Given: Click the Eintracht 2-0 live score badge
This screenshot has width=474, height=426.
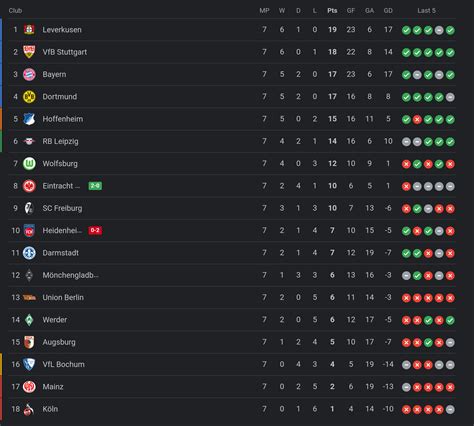Looking at the screenshot, I should point(95,186).
